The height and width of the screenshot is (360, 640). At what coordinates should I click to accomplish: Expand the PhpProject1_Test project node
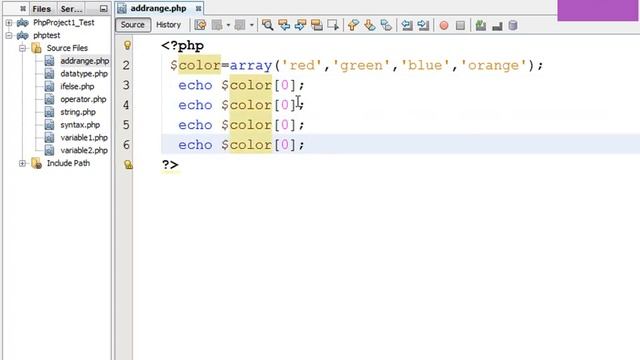click(x=9, y=22)
